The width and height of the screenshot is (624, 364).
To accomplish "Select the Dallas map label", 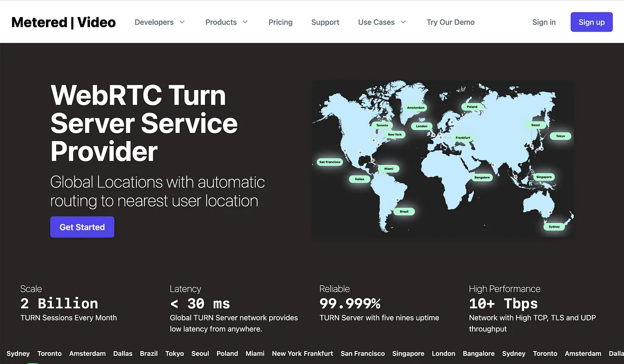I will tap(360, 179).
